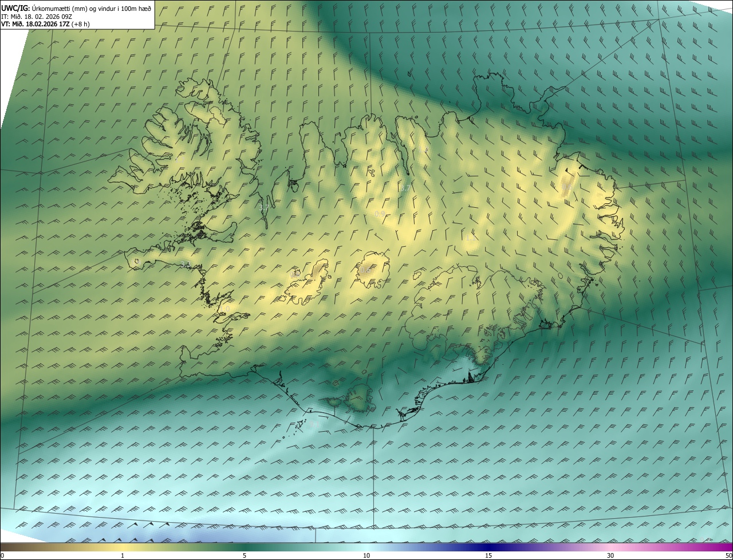The width and height of the screenshot is (733, 560).
Task: Click the dark green legend section at 5
Action: click(x=245, y=547)
